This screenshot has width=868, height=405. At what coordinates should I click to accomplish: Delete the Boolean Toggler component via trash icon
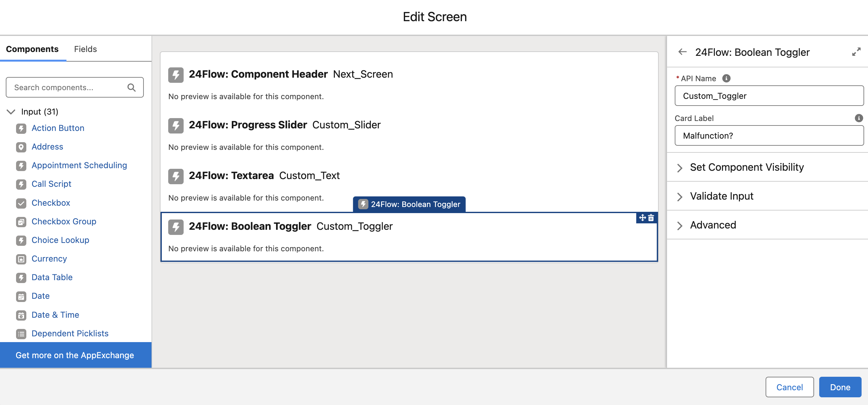651,218
